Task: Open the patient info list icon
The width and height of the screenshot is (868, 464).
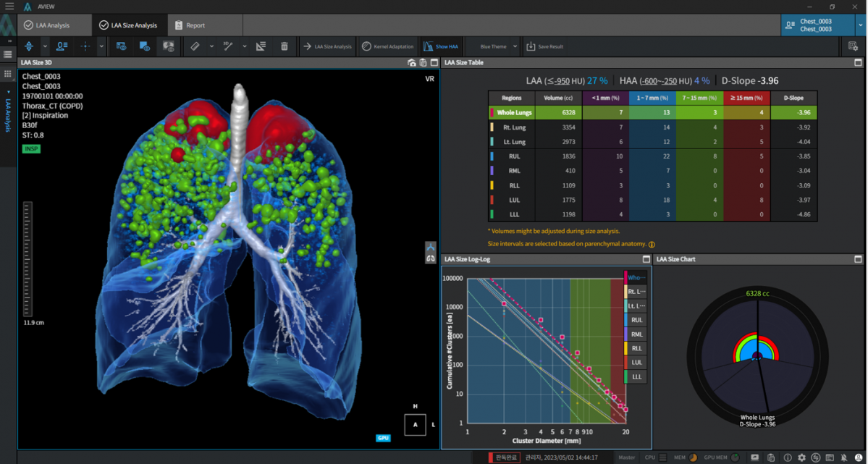Action: 62,46
